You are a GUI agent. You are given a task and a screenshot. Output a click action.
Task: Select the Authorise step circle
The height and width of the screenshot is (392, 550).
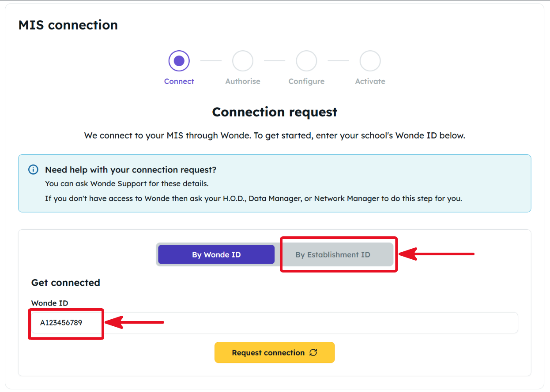(x=243, y=61)
